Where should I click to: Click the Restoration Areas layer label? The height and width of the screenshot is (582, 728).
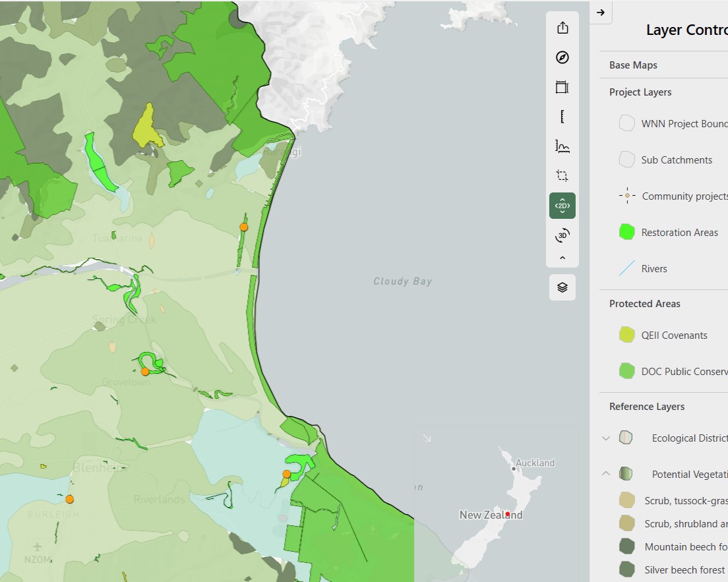[x=680, y=233]
